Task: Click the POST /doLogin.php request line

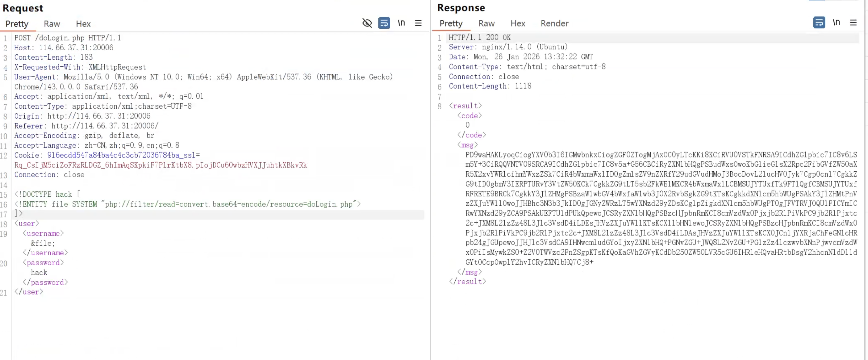Action: coord(67,38)
